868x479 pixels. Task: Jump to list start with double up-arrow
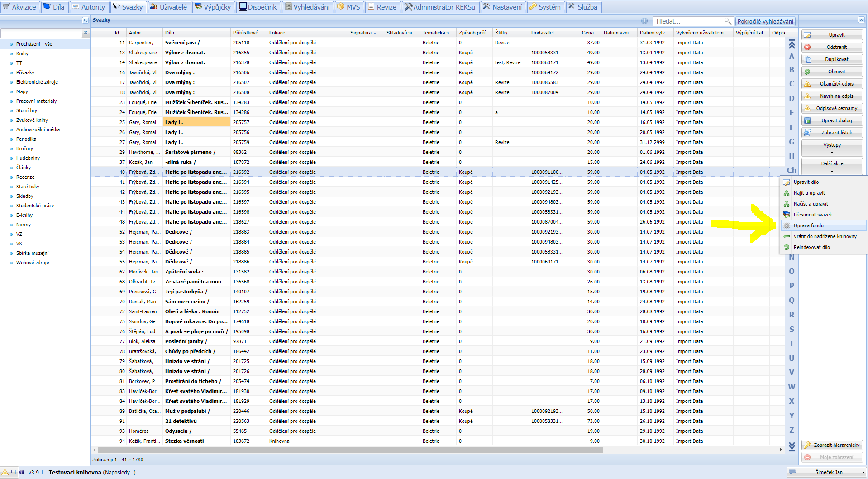[792, 44]
